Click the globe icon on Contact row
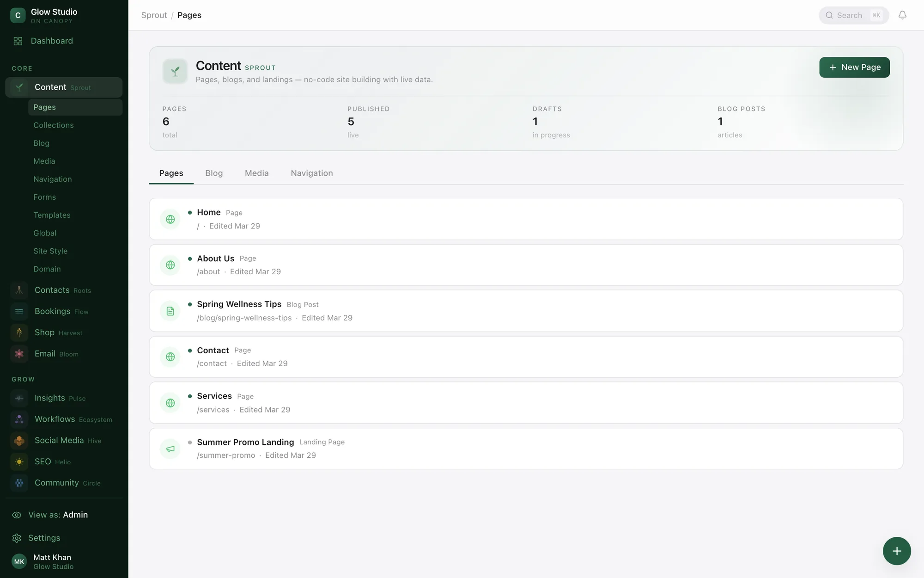The height and width of the screenshot is (578, 924). [x=170, y=357]
